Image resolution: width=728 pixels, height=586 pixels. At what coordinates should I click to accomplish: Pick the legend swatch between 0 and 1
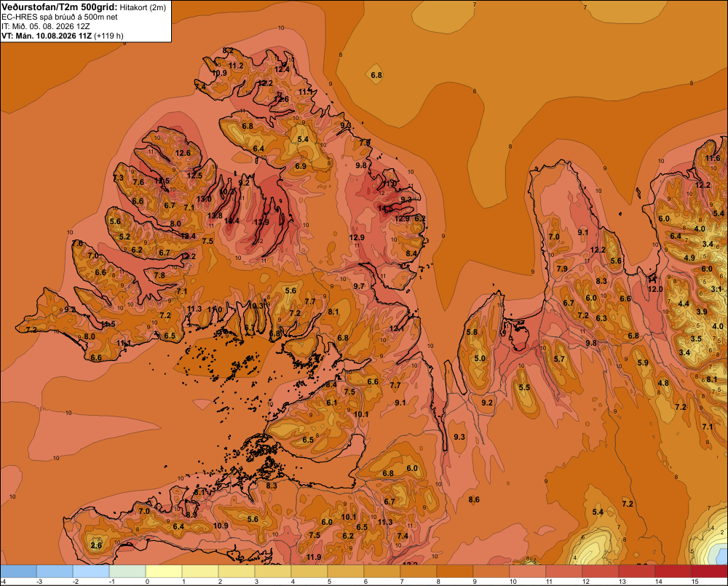(164, 571)
